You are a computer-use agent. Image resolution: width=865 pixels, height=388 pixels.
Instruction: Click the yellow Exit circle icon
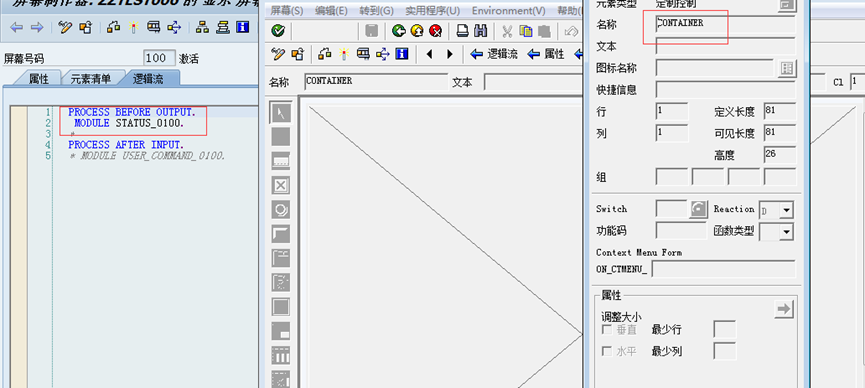417,31
